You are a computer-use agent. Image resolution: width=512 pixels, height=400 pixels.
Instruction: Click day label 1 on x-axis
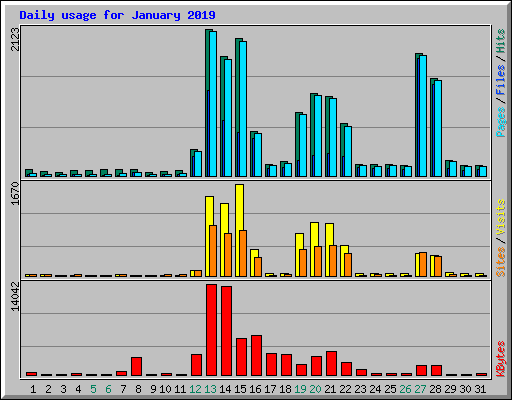33,389
